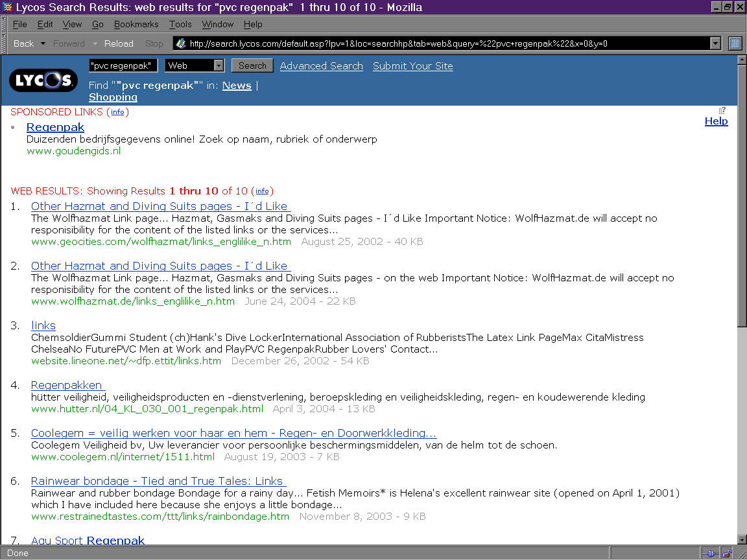The image size is (747, 560).
Task: Collapse the menu bar using its grippy handle
Action: tap(5, 24)
